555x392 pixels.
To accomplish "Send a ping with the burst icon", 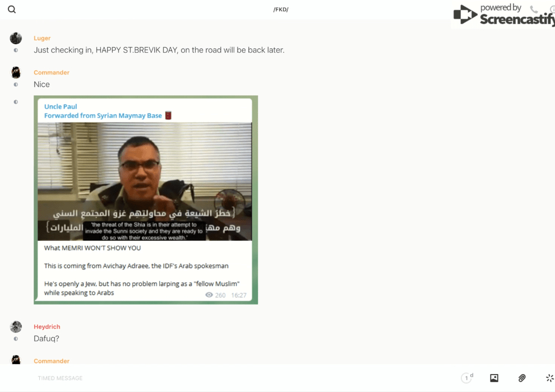I will 549,378.
